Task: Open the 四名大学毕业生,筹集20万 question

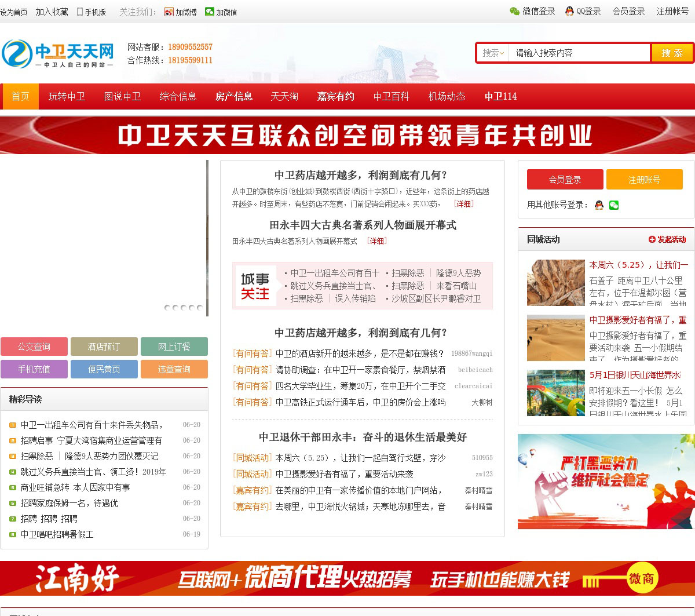Action: pyautogui.click(x=361, y=386)
